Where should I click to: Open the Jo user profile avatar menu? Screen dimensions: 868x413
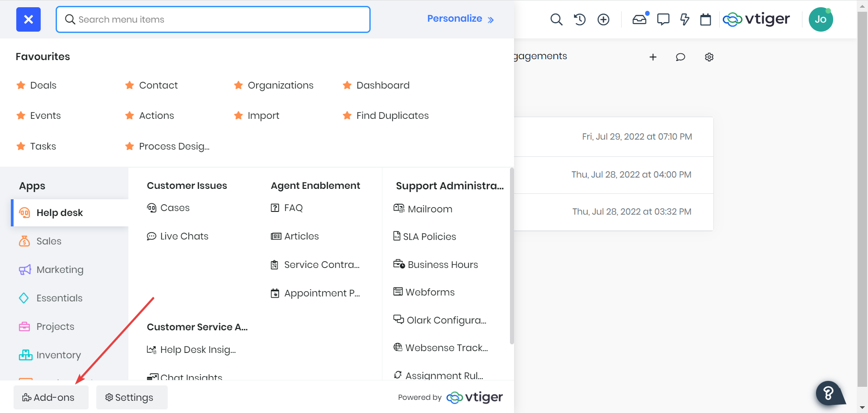point(820,19)
